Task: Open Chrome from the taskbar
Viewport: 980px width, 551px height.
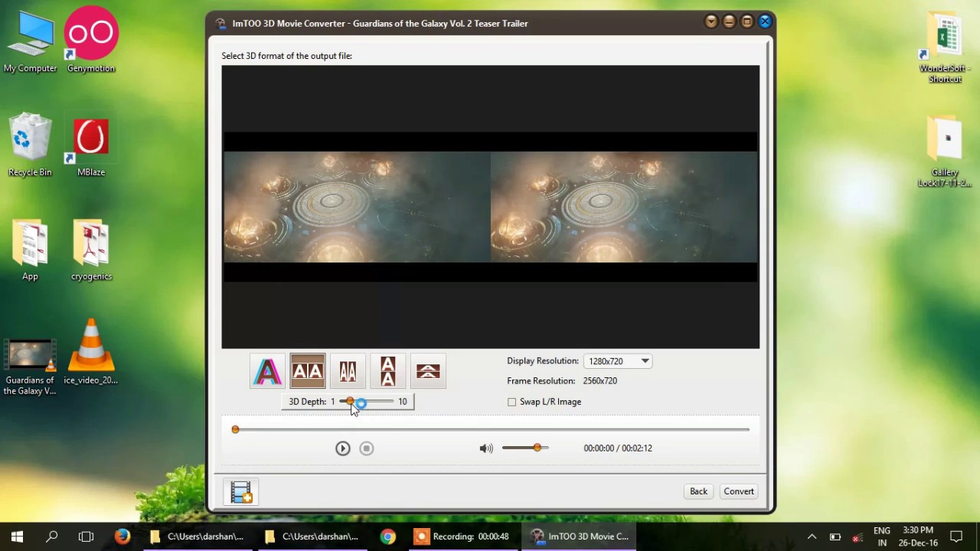Action: pyautogui.click(x=388, y=536)
